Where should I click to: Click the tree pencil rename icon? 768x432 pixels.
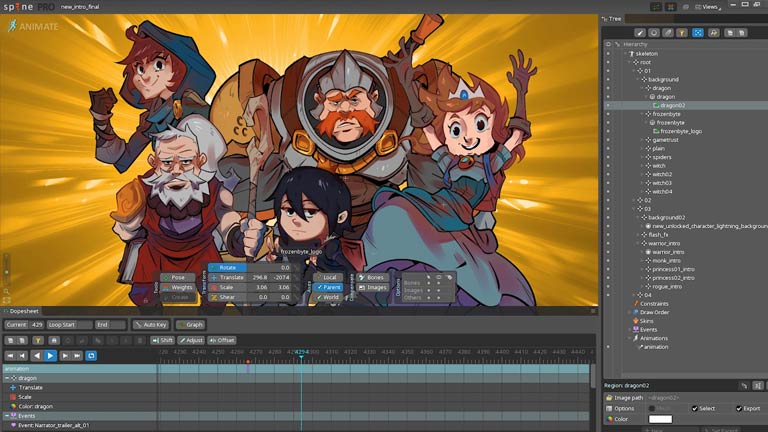640,33
